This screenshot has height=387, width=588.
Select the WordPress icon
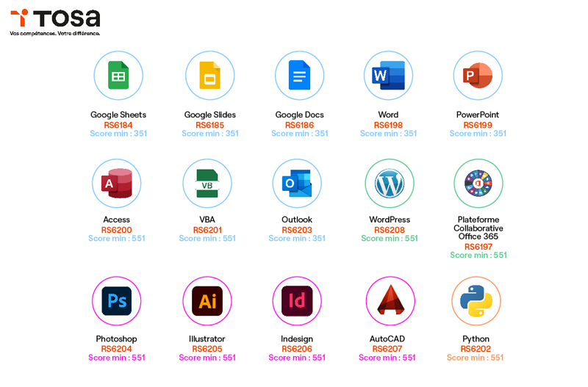click(390, 183)
